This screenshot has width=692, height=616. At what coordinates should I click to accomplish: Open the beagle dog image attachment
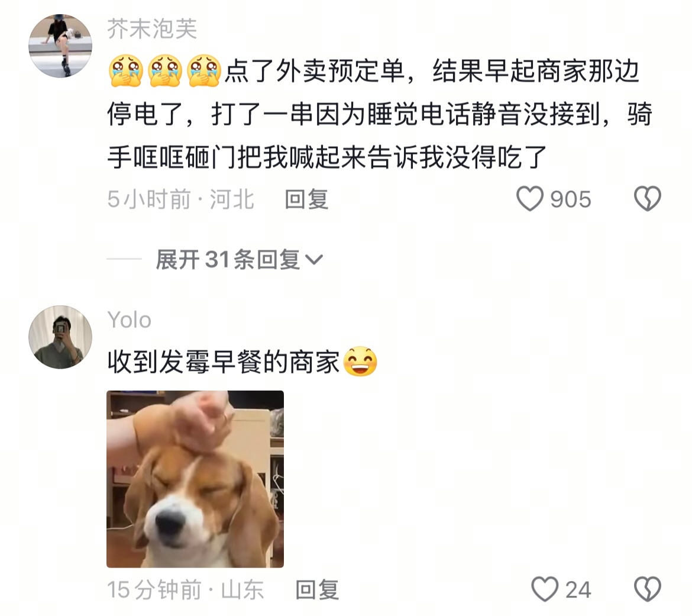pos(195,479)
